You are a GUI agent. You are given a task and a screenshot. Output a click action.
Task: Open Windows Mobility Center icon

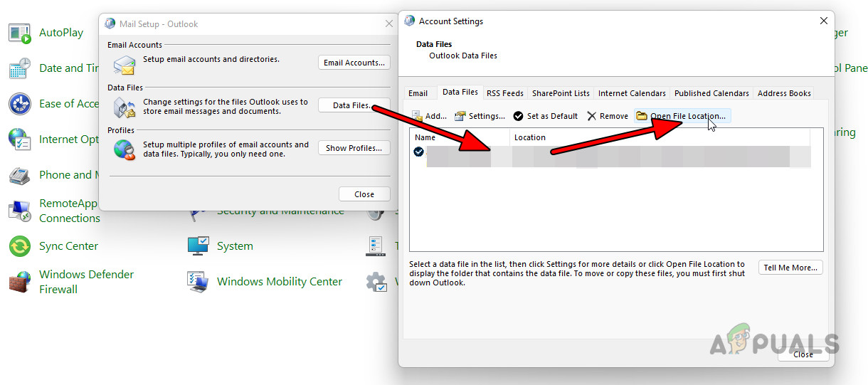click(x=198, y=282)
